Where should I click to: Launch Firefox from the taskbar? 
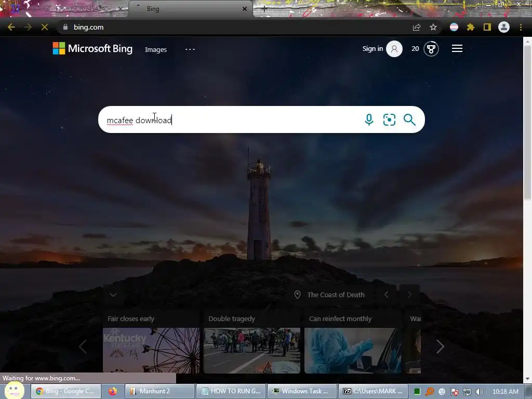tap(113, 391)
